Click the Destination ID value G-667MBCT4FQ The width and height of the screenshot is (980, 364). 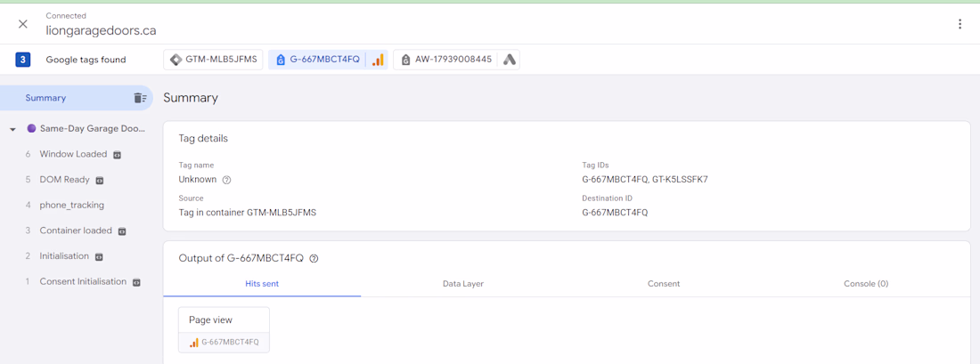point(615,213)
